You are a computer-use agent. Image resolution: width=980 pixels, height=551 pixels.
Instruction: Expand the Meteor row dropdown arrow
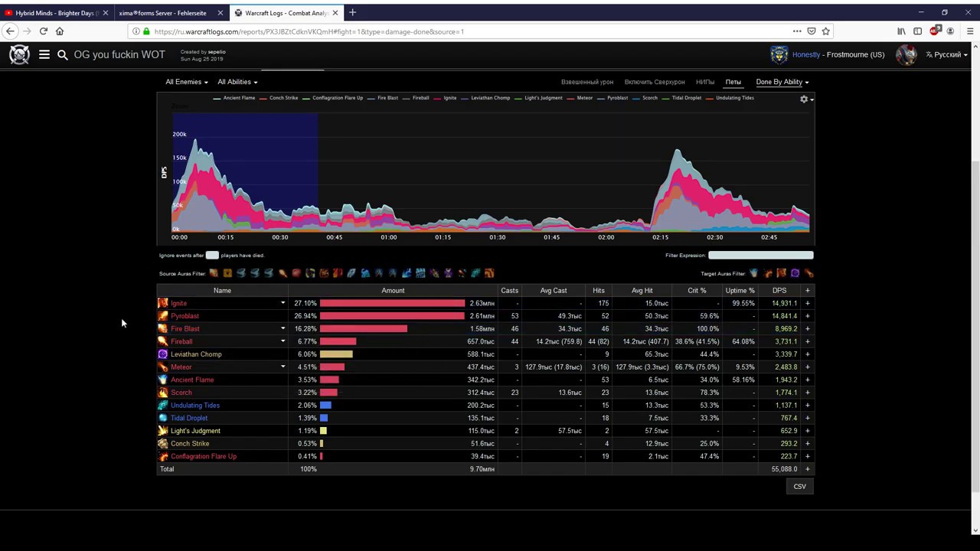[x=283, y=367]
